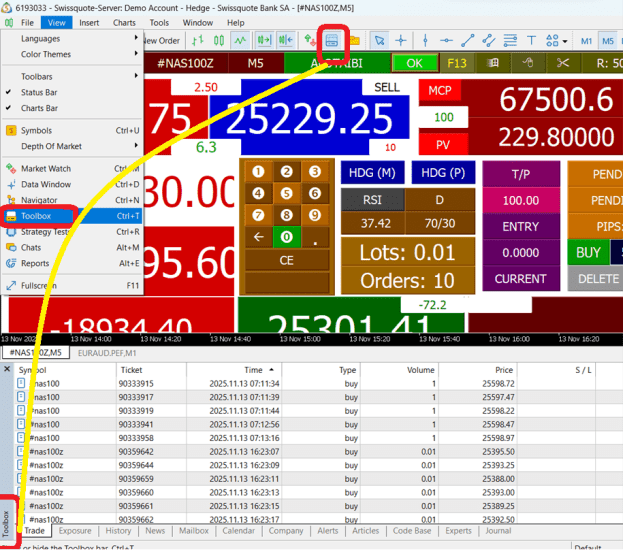Click the Chats menu icon
Image resolution: width=625 pixels, height=552 pixels.
11,247
